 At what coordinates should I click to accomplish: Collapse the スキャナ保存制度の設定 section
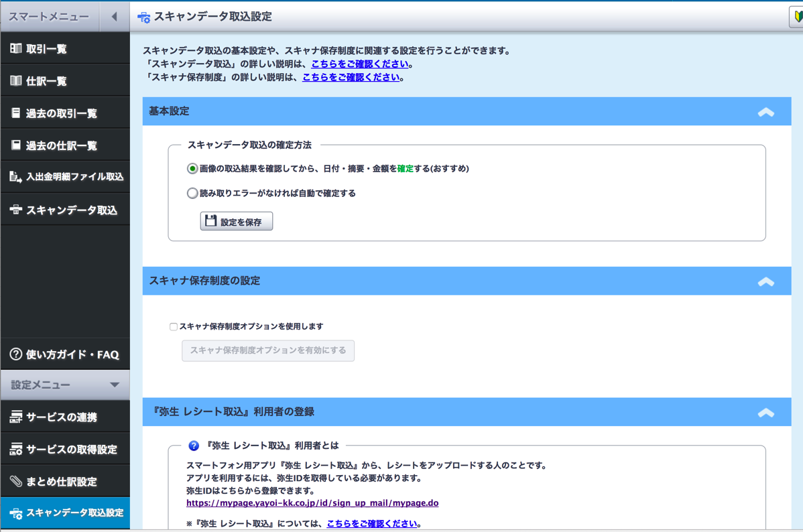pyautogui.click(x=766, y=281)
